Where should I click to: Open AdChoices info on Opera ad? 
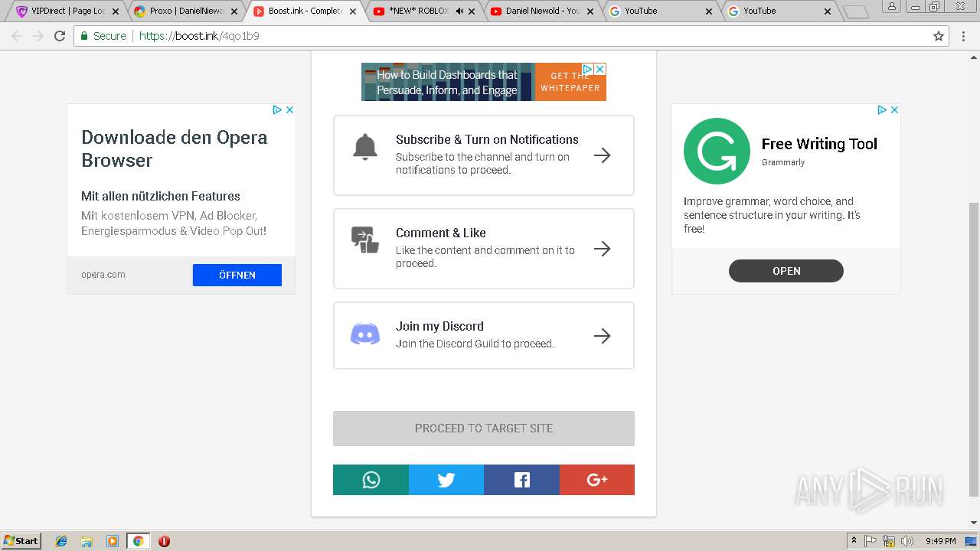(x=278, y=110)
